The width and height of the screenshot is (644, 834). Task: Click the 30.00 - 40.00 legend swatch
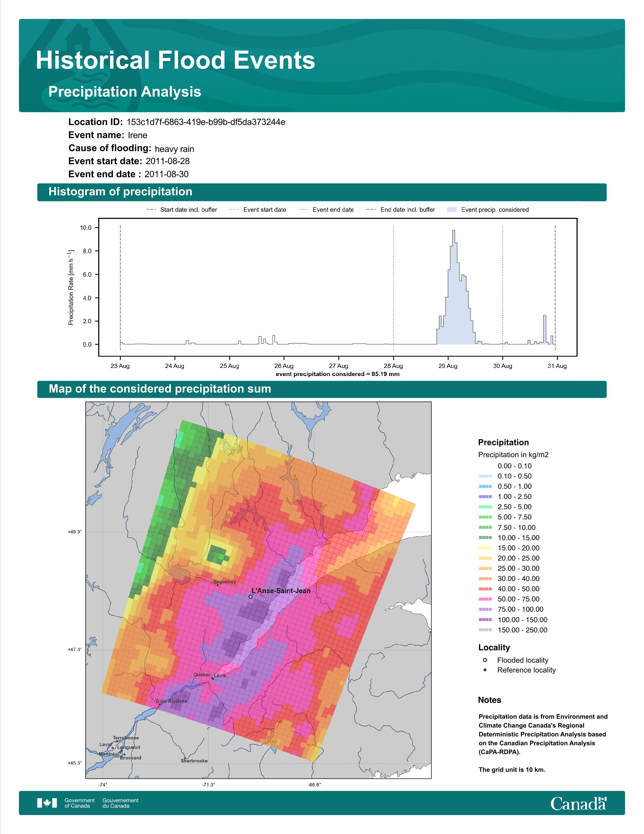click(x=485, y=579)
